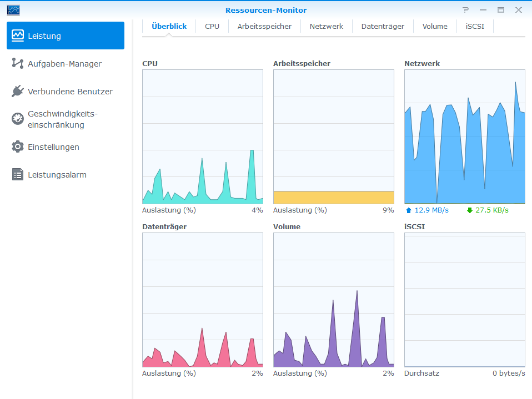This screenshot has height=399, width=532.
Task: Click the Volume chart heading
Action: click(287, 226)
